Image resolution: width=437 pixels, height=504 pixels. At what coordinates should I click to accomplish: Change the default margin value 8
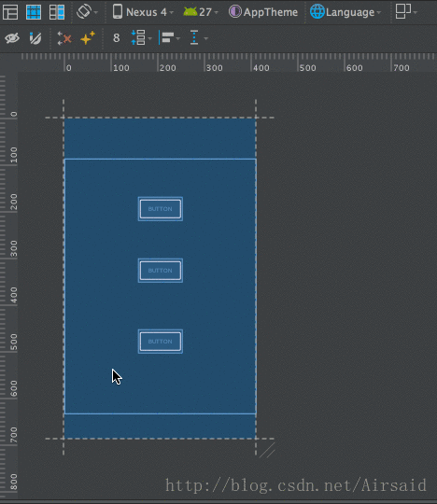pos(117,38)
